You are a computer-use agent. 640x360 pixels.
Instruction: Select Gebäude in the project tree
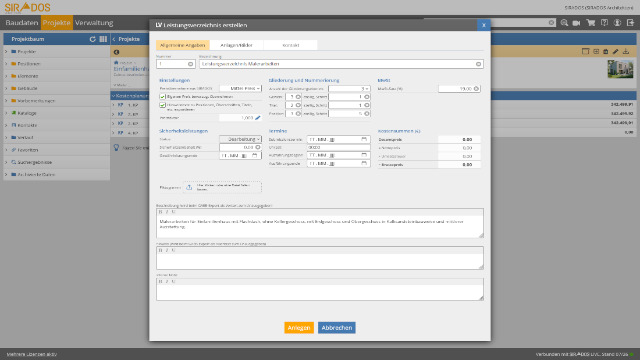(27, 89)
